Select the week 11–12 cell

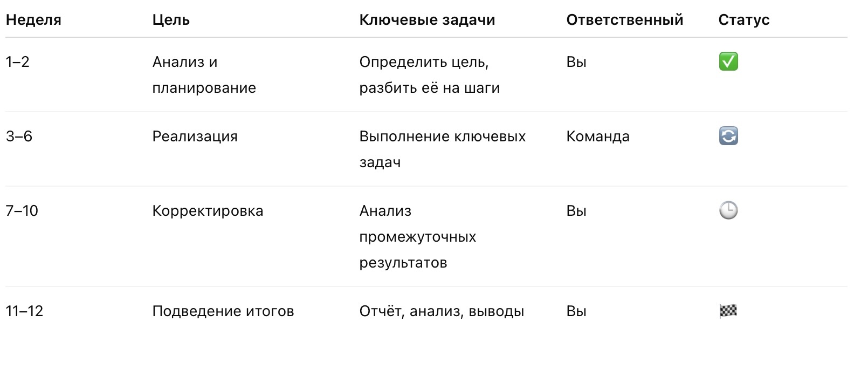point(25,311)
